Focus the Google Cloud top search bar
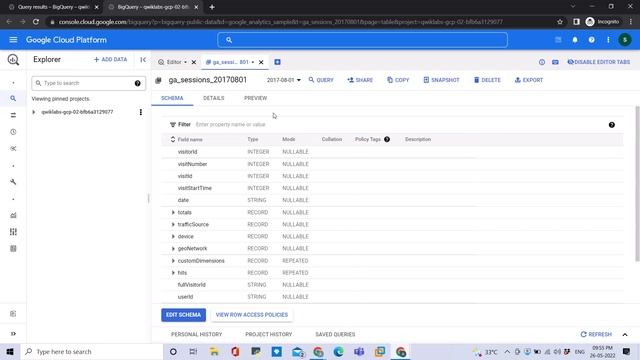This screenshot has height=360, width=640. (x=362, y=40)
